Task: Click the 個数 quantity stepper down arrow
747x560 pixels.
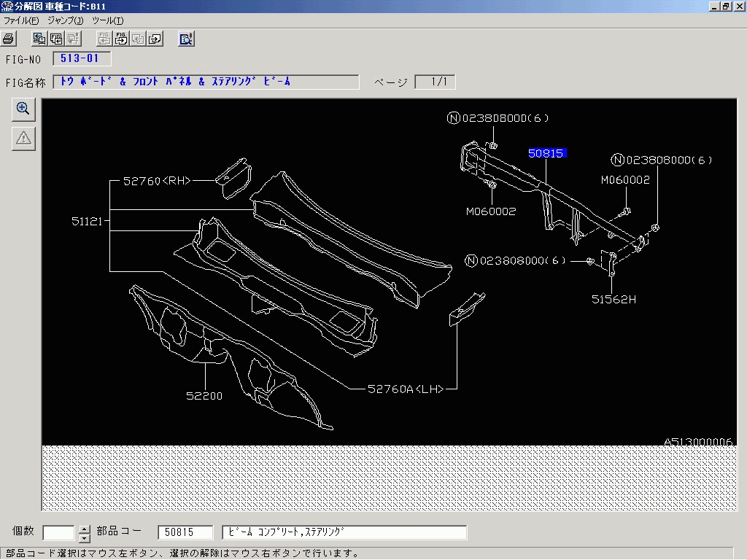Action: (x=84, y=537)
